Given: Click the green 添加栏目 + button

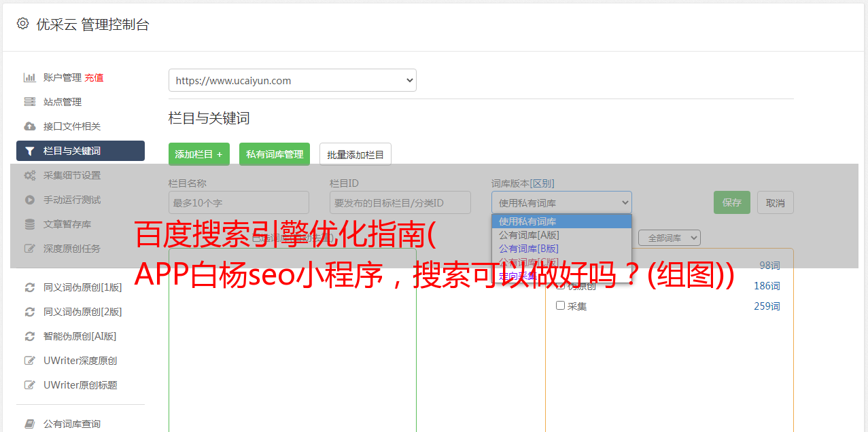Looking at the screenshot, I should (x=199, y=154).
